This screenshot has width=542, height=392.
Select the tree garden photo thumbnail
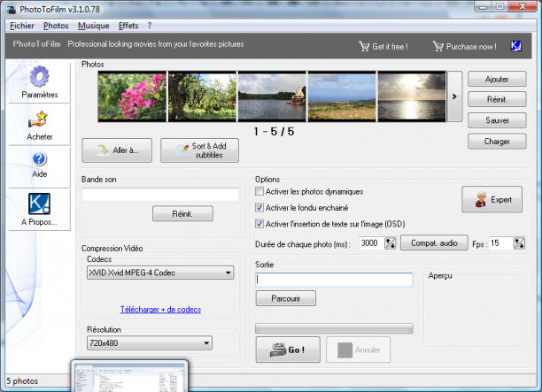click(x=202, y=96)
